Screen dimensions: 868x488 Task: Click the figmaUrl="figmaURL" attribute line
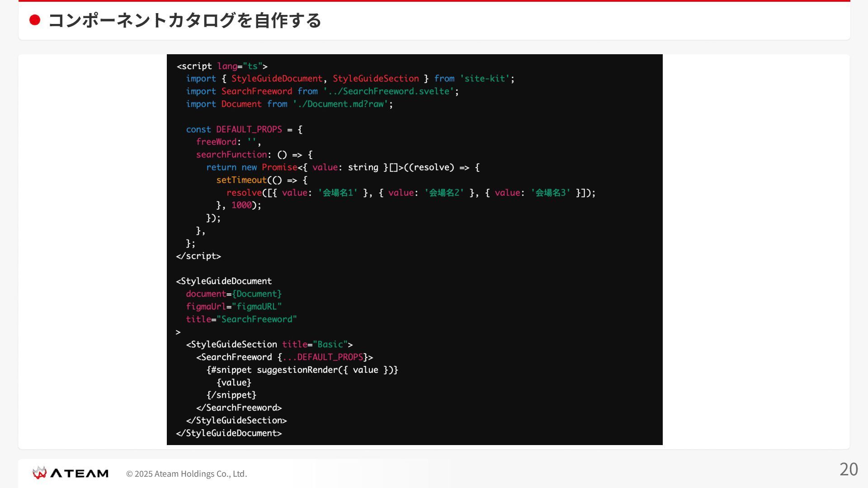pyautogui.click(x=234, y=306)
